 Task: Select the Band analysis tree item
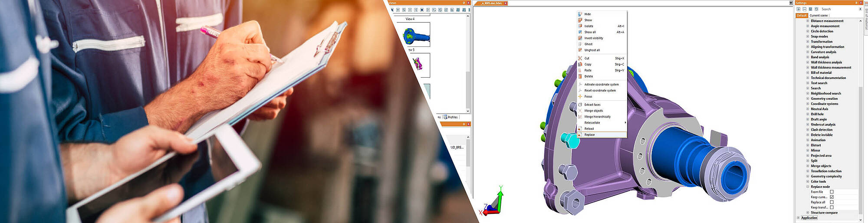coord(820,57)
